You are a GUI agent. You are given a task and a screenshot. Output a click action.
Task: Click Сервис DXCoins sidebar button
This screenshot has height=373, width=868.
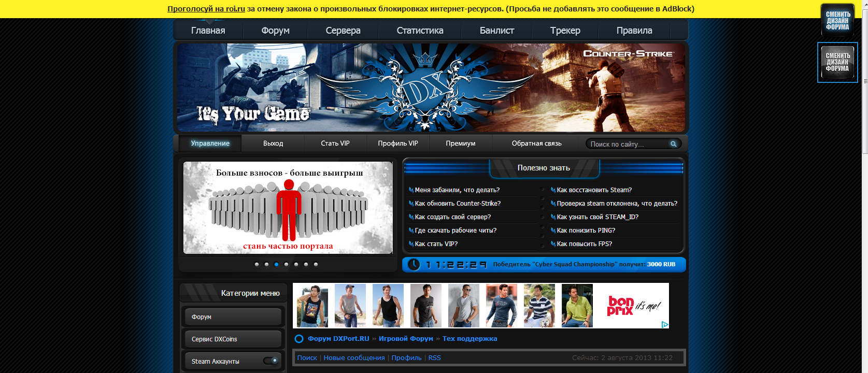(233, 339)
